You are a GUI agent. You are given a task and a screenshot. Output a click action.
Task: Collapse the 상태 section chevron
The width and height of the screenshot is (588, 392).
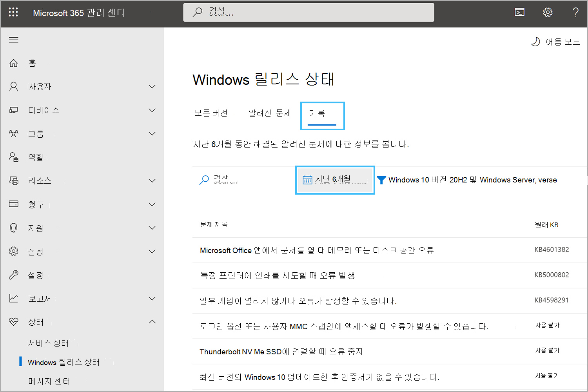coord(152,322)
